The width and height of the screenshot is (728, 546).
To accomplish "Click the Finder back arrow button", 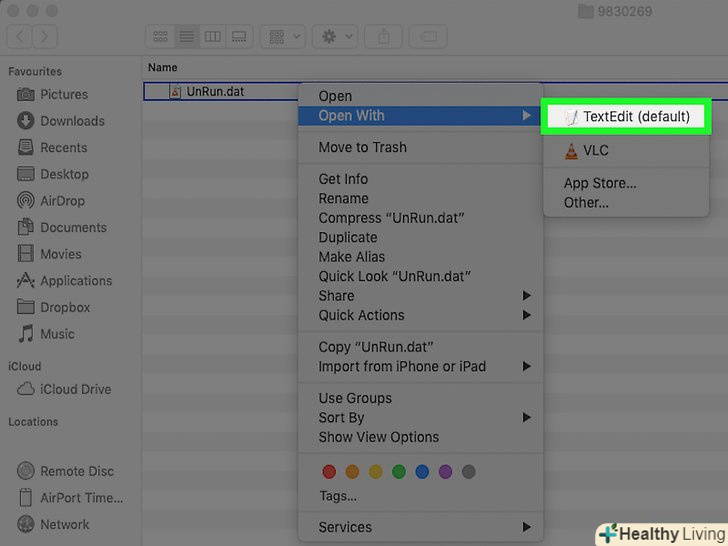I will pos(20,36).
